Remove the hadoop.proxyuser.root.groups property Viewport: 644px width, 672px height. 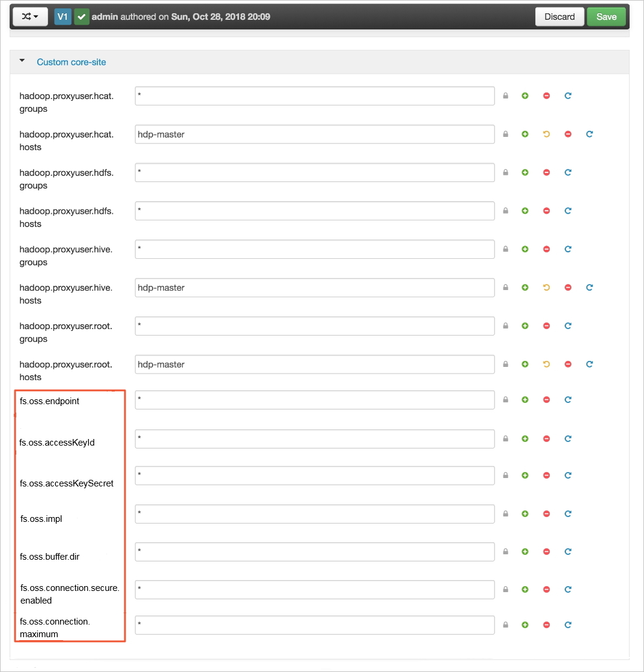coord(546,325)
